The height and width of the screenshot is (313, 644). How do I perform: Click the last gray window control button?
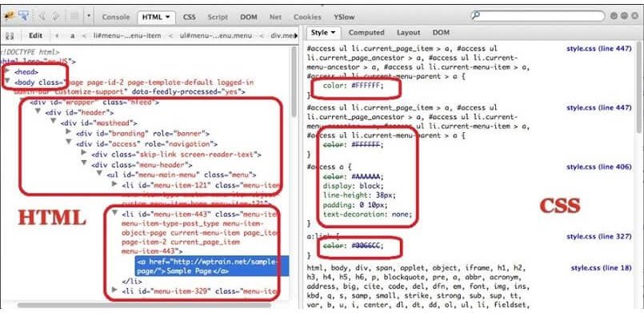[x=634, y=16]
